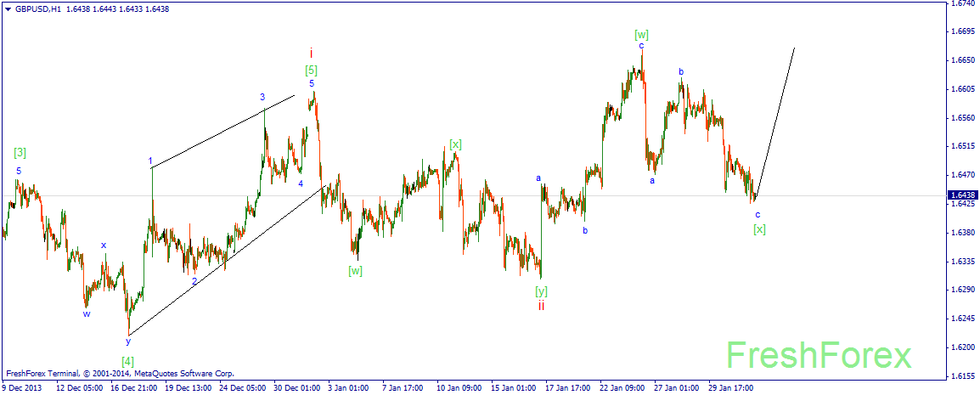980x395 pixels.
Task: Click the 1.6695 price axis label
Action: (963, 31)
